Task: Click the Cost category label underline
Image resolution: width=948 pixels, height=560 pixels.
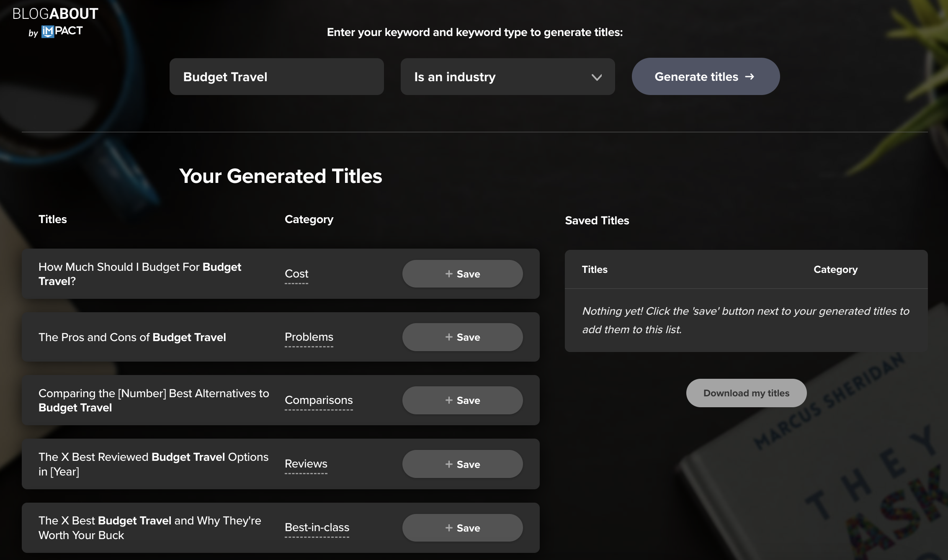Action: tap(296, 283)
